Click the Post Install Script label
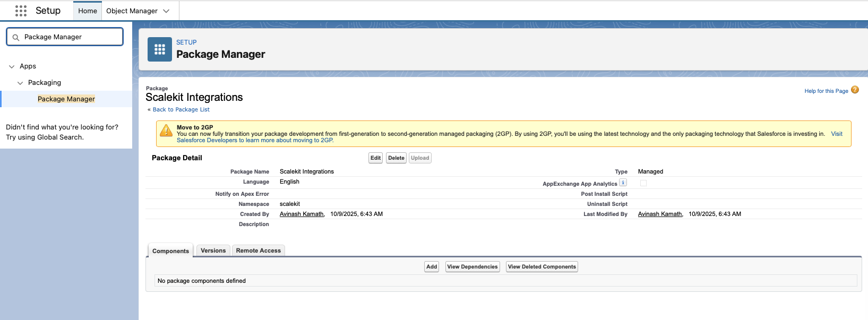 point(604,194)
